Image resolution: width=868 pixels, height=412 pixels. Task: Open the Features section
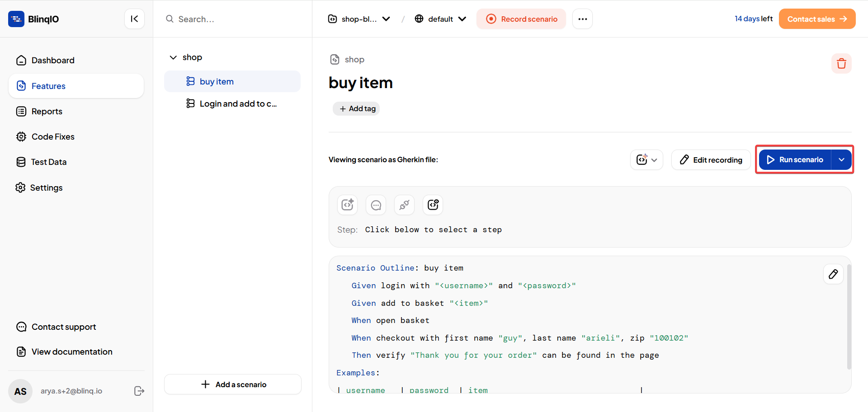(x=76, y=86)
